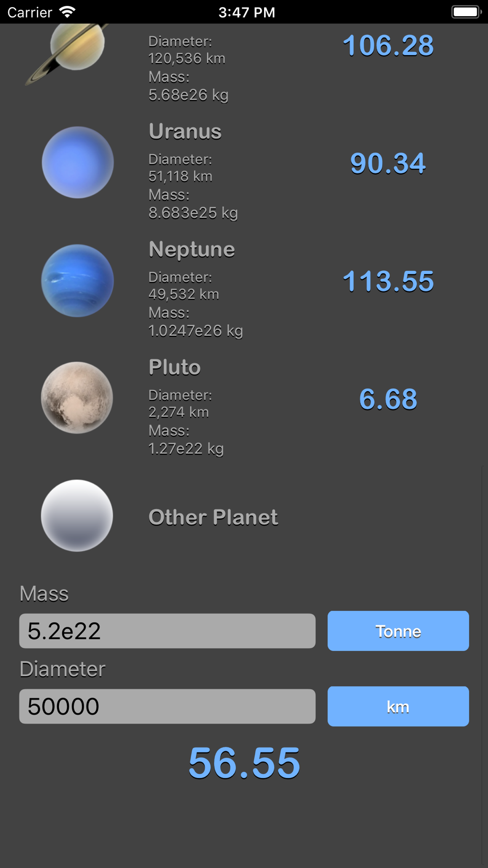The height and width of the screenshot is (868, 488).
Task: Click the Diameter input field
Action: click(x=167, y=706)
